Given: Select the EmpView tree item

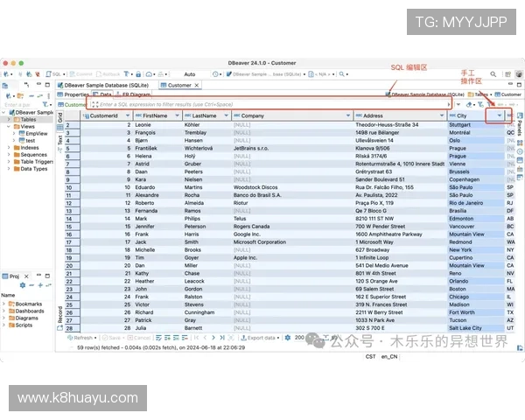Looking at the screenshot, I should point(33,134).
